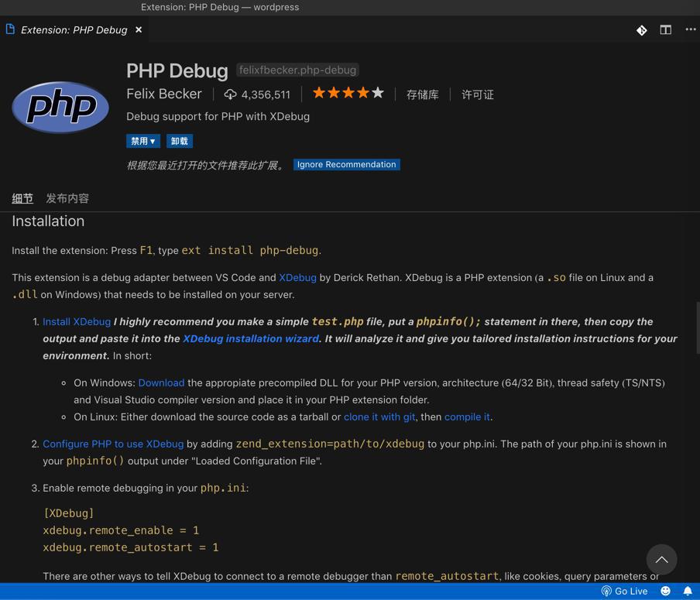Open the Configure PHP to use XDebug link

tap(113, 444)
